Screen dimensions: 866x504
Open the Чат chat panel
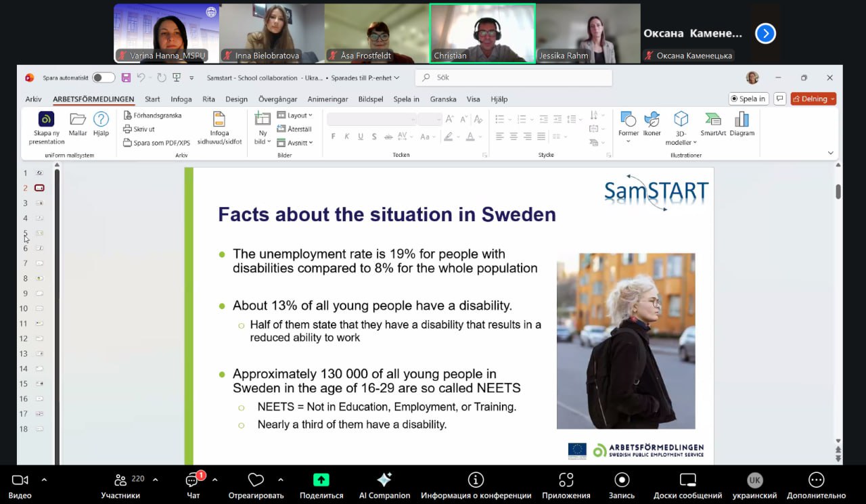pos(193,480)
